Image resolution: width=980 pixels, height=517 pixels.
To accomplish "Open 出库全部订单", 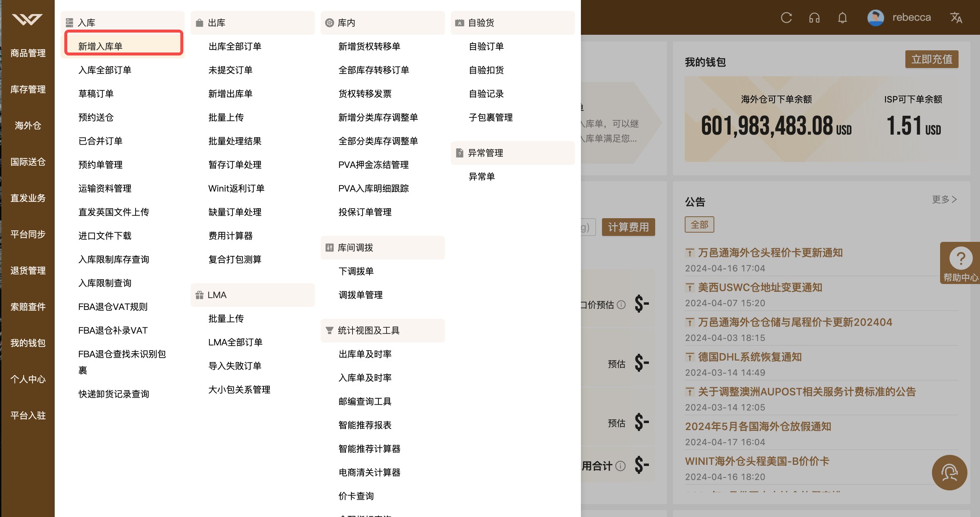I will (235, 47).
